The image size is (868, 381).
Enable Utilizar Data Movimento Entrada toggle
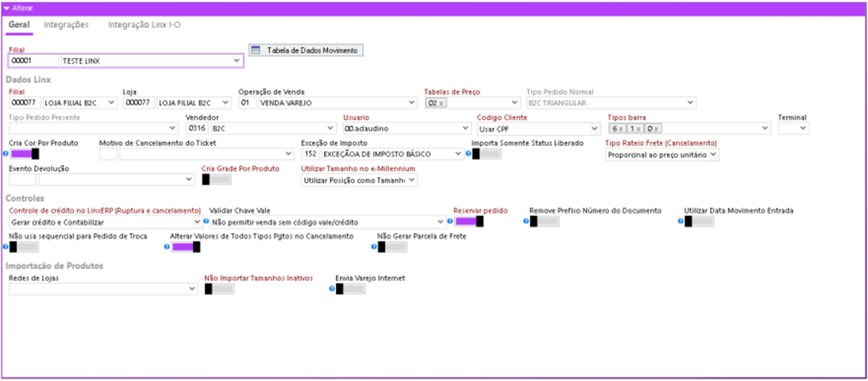point(700,221)
